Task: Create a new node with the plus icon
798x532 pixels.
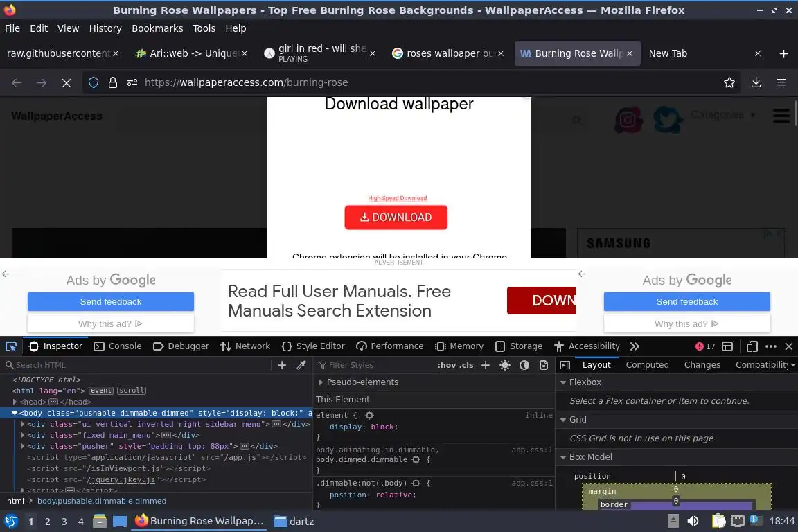Action: [282, 365]
